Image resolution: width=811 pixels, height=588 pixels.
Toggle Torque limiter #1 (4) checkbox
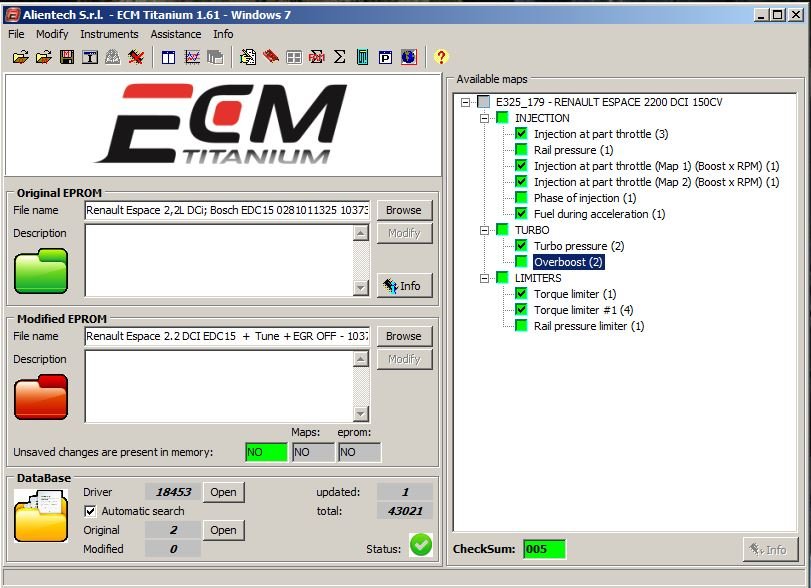[x=521, y=310]
